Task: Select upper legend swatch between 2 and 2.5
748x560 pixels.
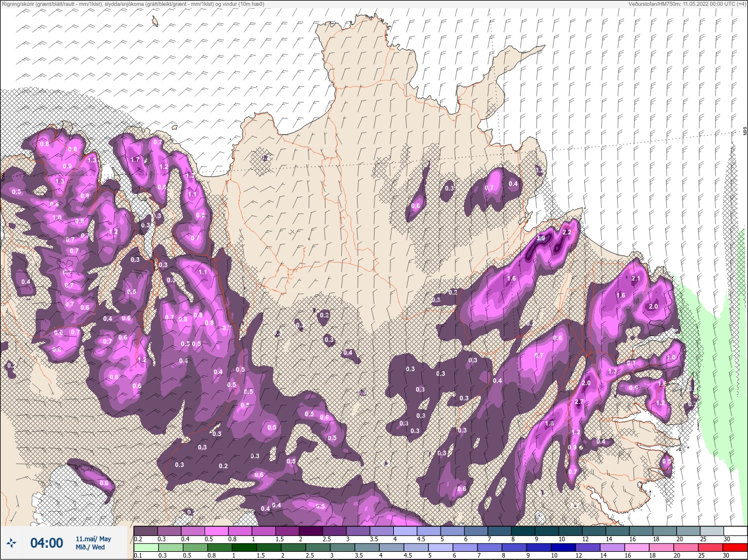Action: pos(311,531)
